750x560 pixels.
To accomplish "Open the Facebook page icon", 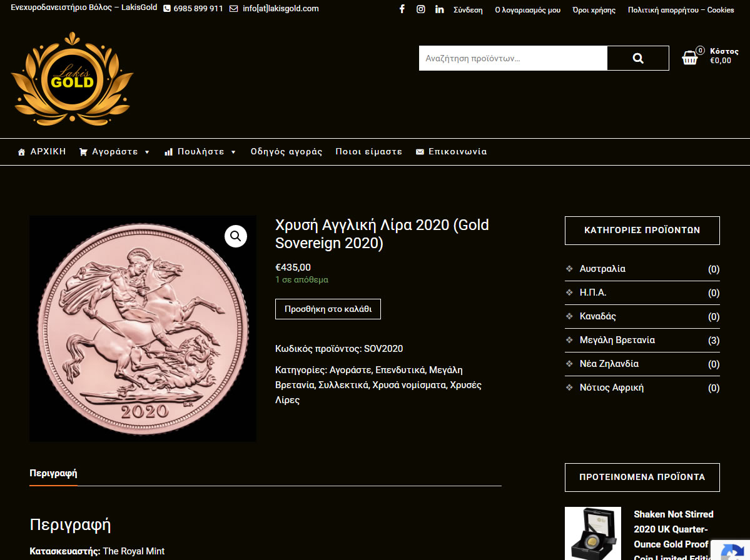I will click(402, 9).
